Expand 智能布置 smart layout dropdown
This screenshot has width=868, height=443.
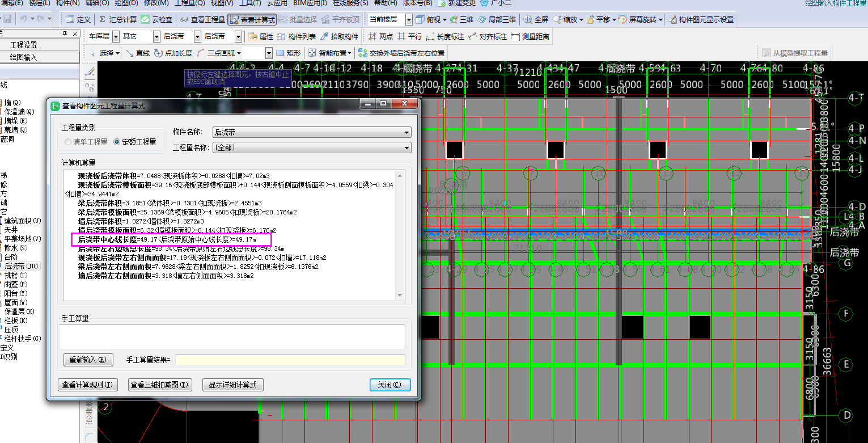350,53
